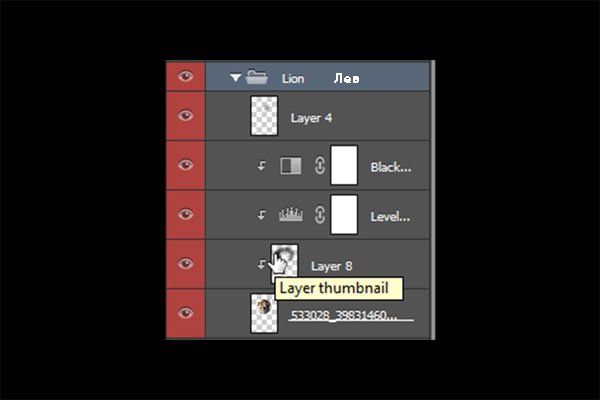Viewport: 600px width, 400px height.
Task: Select the Layer 4 name
Action: pyautogui.click(x=311, y=118)
